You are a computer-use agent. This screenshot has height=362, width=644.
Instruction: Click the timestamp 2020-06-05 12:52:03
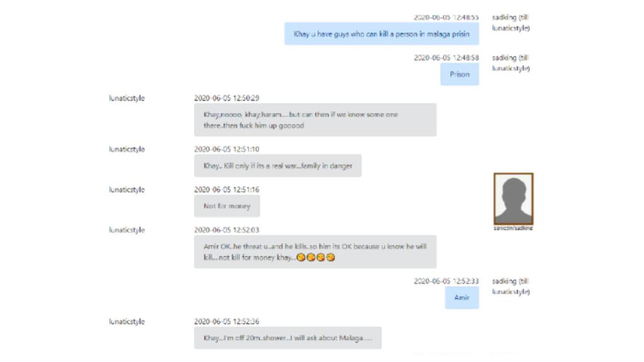click(226, 230)
